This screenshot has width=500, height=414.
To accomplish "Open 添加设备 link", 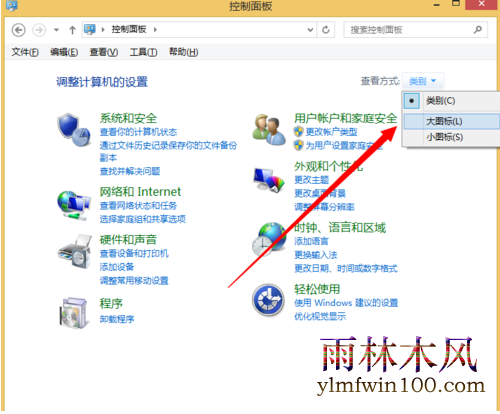I will click(x=117, y=267).
